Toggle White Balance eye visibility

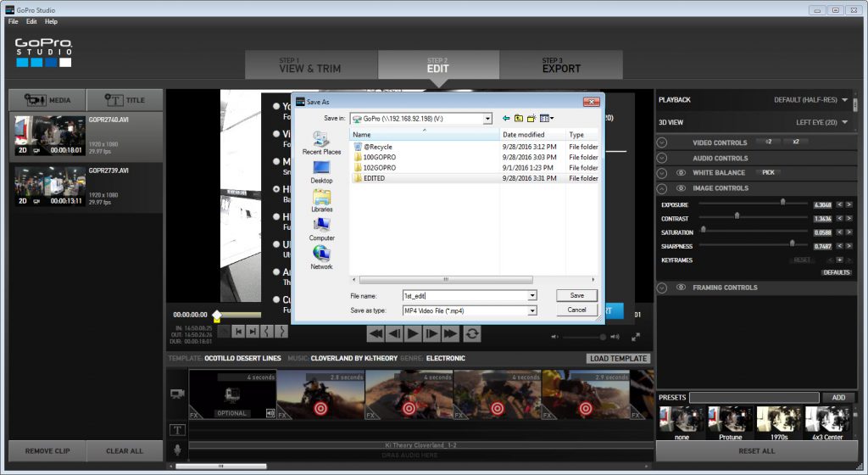coord(681,172)
